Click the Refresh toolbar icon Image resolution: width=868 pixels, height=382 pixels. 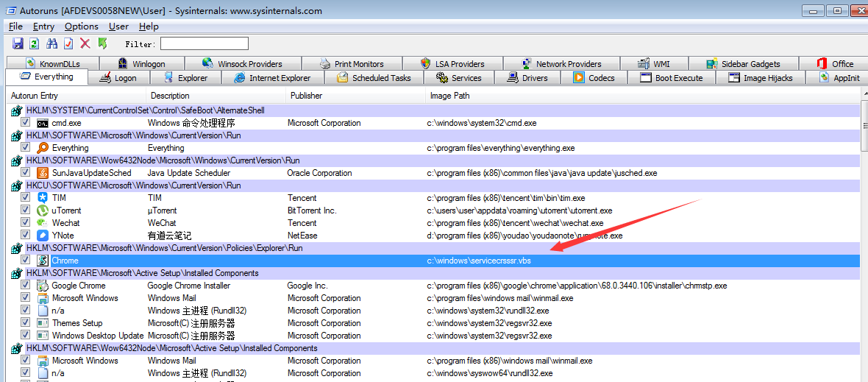point(35,43)
